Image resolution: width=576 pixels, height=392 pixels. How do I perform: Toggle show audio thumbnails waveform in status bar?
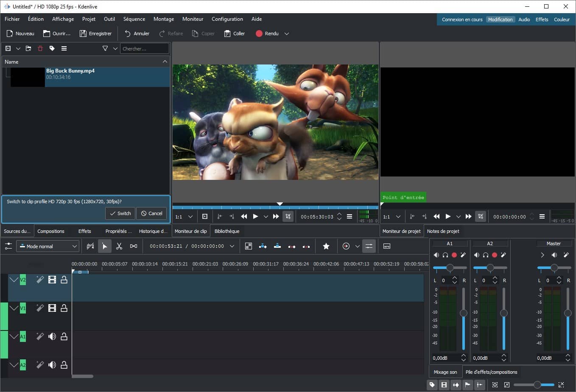point(456,385)
